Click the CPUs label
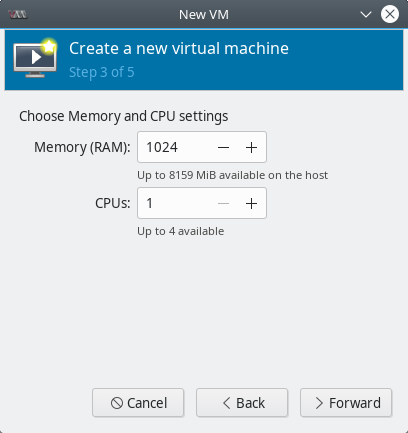Screen dimensions: 408x433 coord(113,203)
